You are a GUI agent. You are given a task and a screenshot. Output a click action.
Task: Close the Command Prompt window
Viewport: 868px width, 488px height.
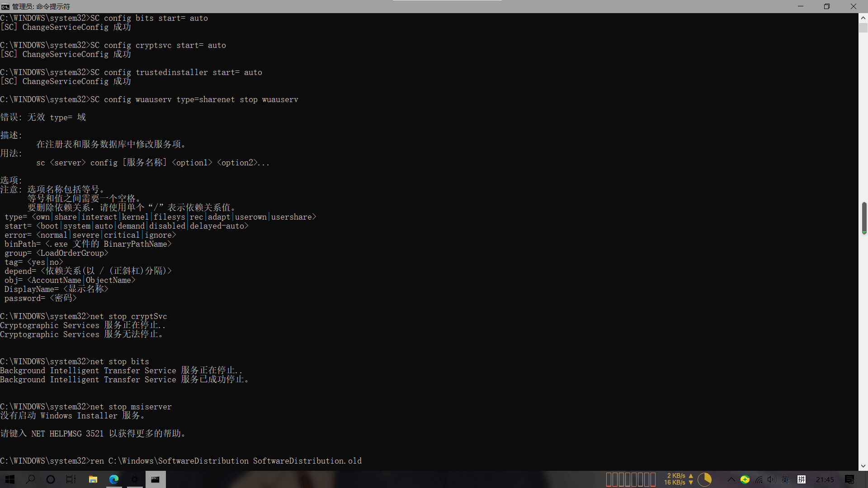[854, 6]
